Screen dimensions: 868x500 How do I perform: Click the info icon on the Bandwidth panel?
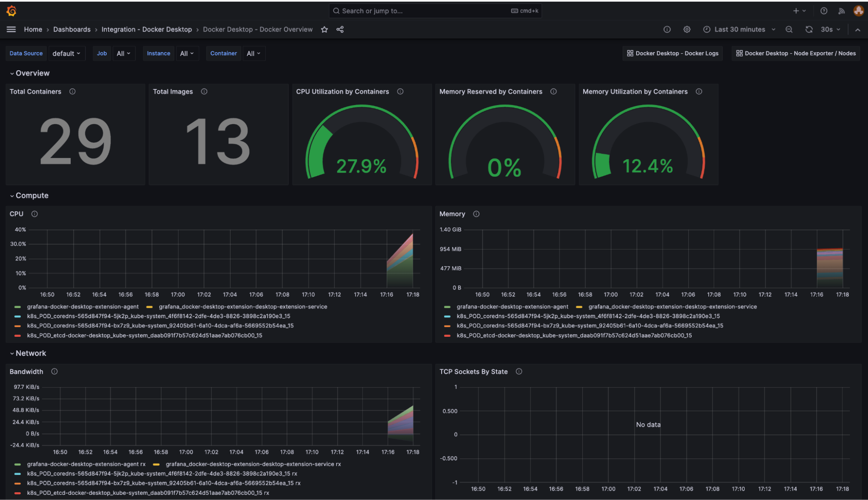coord(55,372)
